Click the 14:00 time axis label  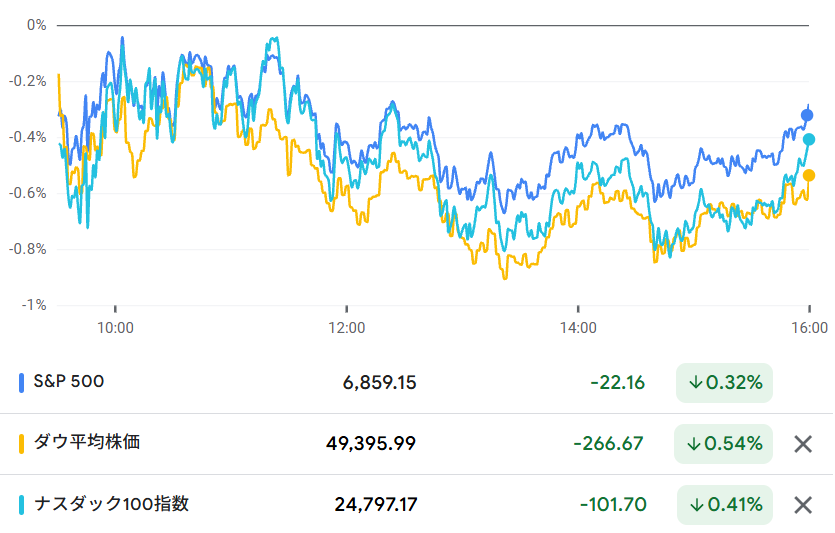point(578,327)
